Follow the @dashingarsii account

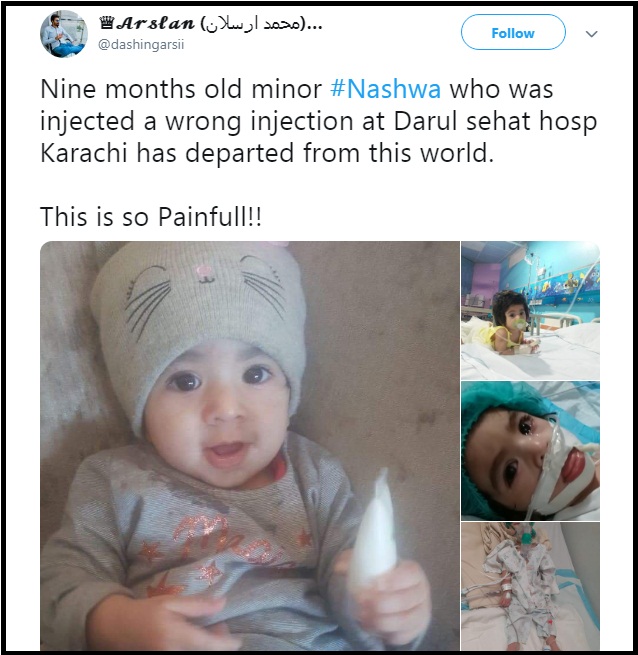[513, 32]
